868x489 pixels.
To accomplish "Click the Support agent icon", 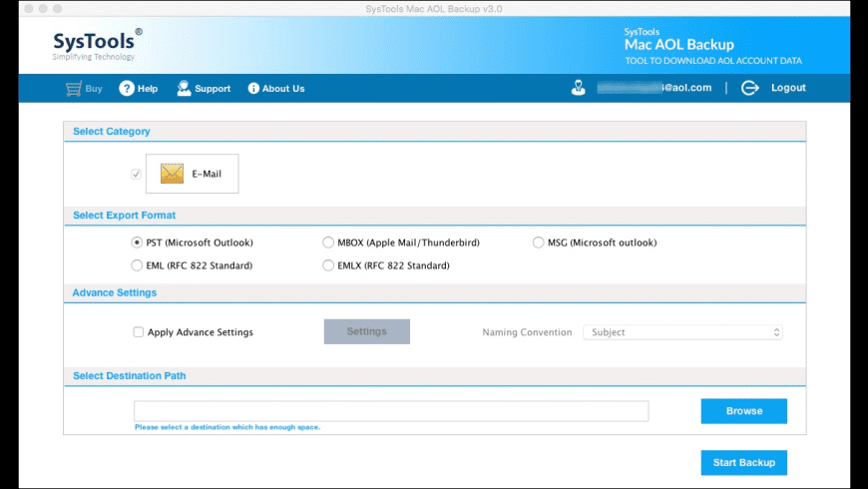I will click(x=184, y=89).
